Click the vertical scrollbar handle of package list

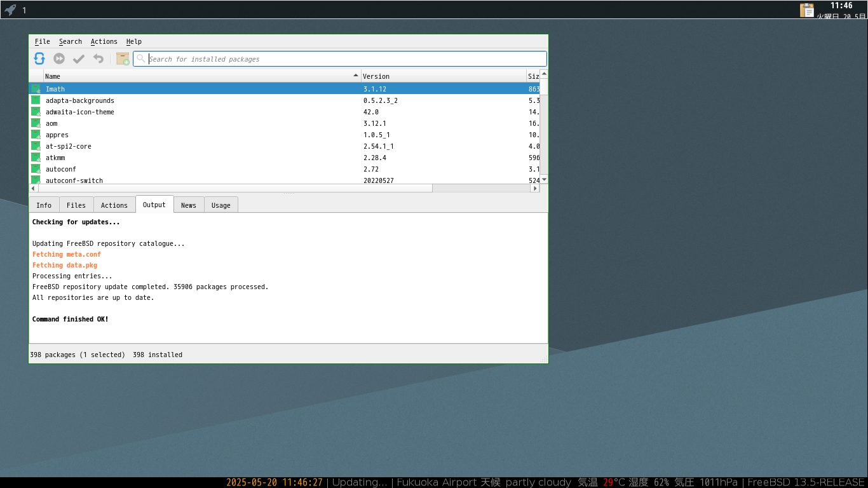pyautogui.click(x=544, y=86)
